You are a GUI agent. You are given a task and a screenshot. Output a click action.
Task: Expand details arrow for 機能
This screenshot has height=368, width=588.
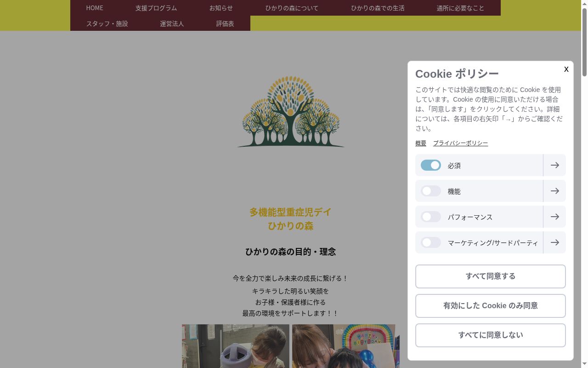554,191
